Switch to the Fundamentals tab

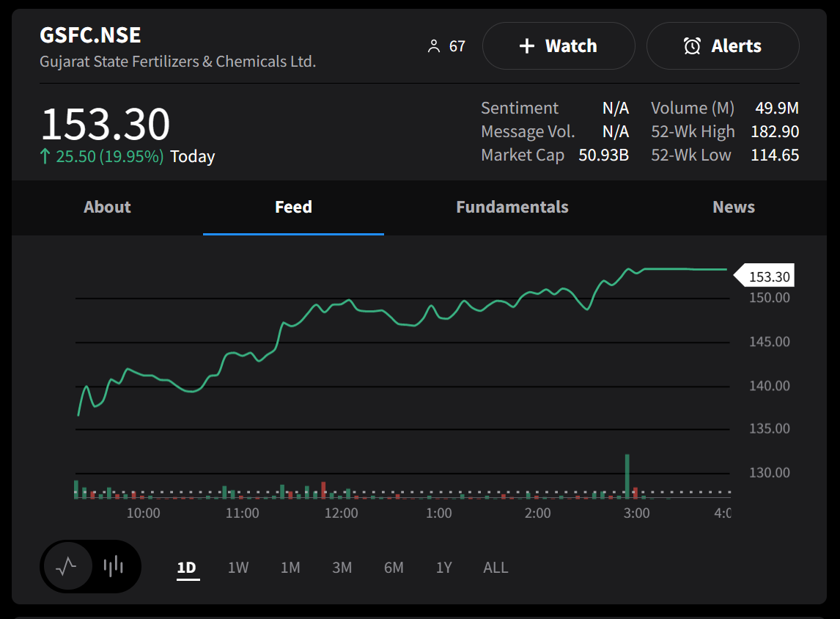[512, 207]
